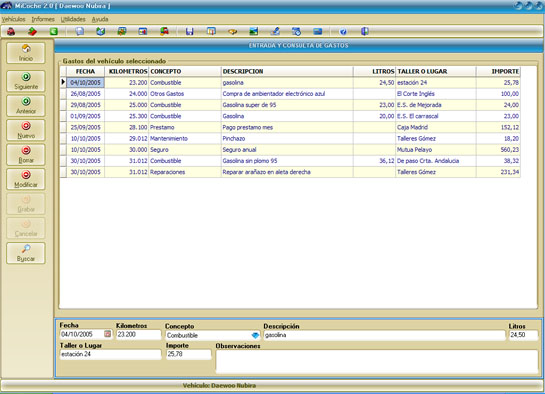Click the colorful picture frame toolbar icon

[x=122, y=32]
